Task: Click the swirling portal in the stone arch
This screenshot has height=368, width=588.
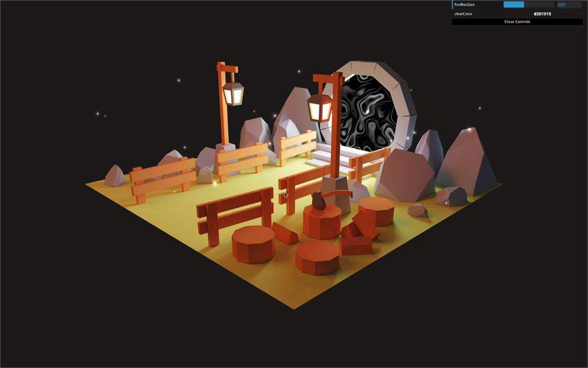Action: (x=369, y=112)
